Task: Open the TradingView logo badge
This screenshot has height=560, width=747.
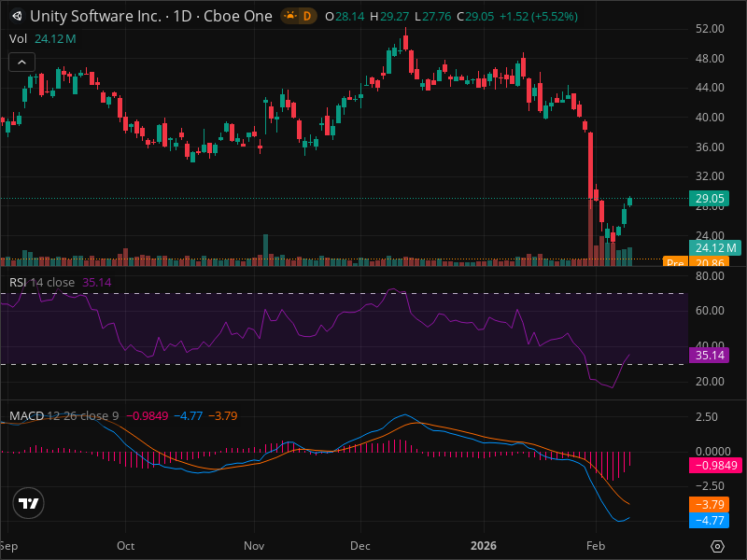Action: pyautogui.click(x=29, y=503)
